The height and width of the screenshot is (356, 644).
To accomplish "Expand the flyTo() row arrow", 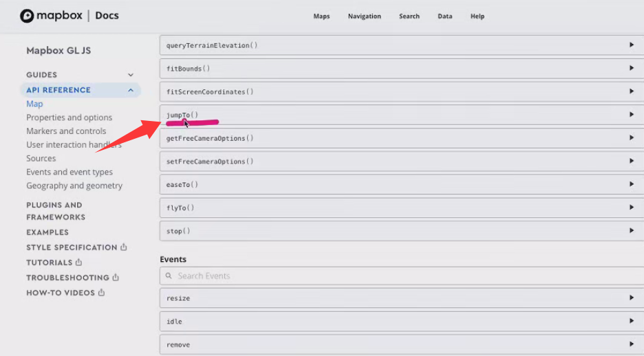I will point(632,208).
